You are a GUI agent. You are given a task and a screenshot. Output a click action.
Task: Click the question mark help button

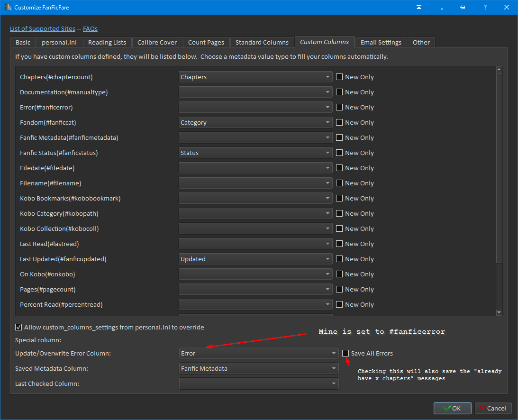pyautogui.click(x=485, y=8)
